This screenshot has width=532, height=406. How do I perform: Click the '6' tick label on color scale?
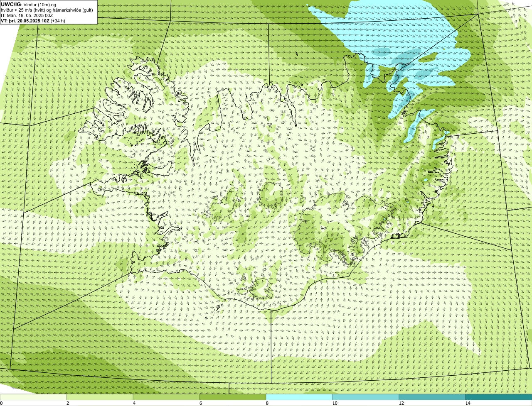(200, 403)
